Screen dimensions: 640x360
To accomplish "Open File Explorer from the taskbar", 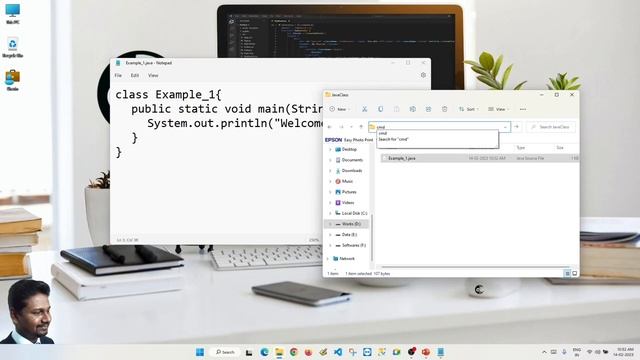I will coord(279,352).
